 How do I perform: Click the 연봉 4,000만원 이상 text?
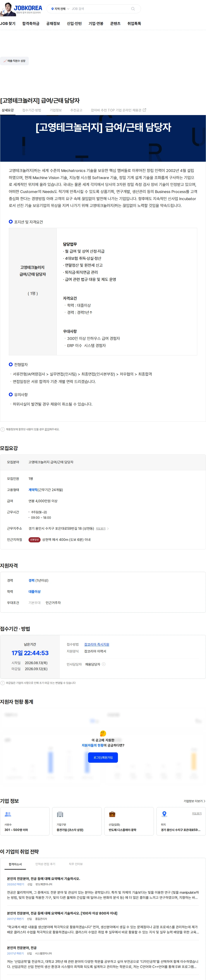tap(43, 501)
